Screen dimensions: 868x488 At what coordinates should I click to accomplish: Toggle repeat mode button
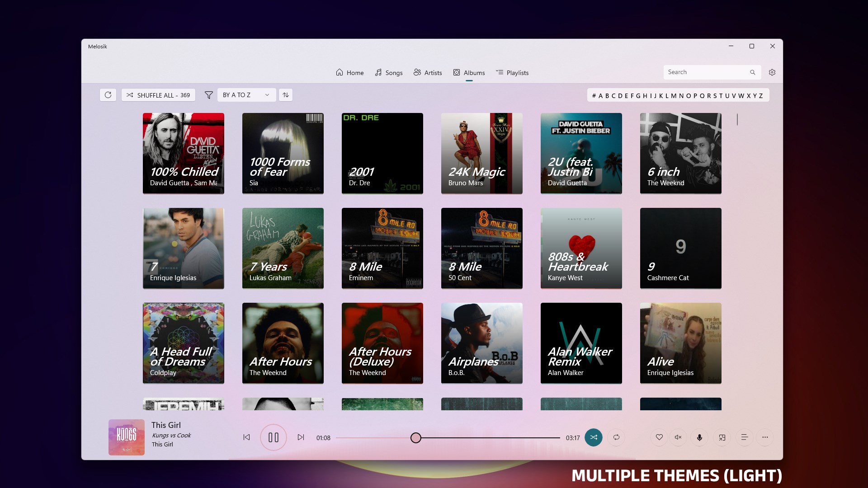(x=616, y=437)
